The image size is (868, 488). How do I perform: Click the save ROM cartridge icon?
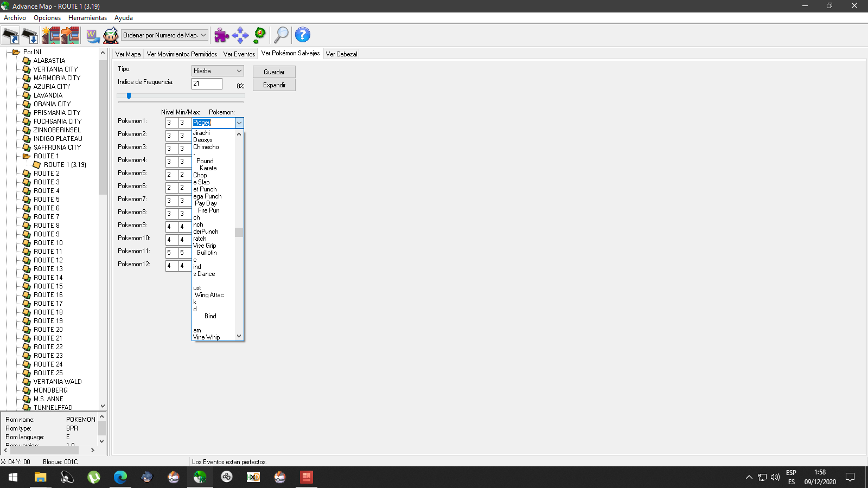(x=30, y=35)
